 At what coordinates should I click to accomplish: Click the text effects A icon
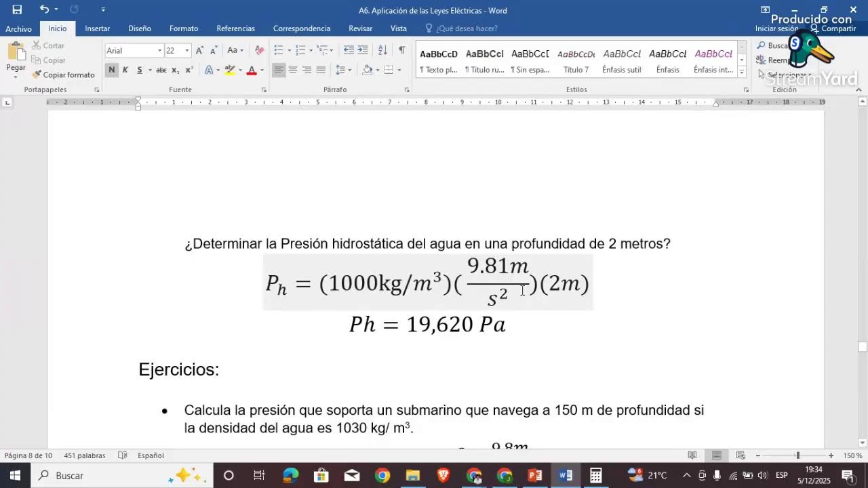[209, 70]
